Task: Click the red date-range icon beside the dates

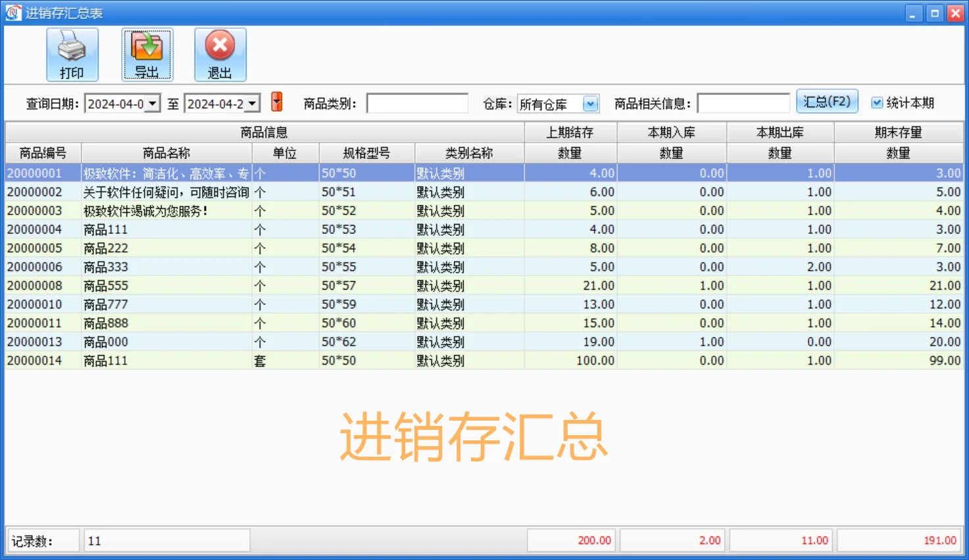Action: (276, 102)
